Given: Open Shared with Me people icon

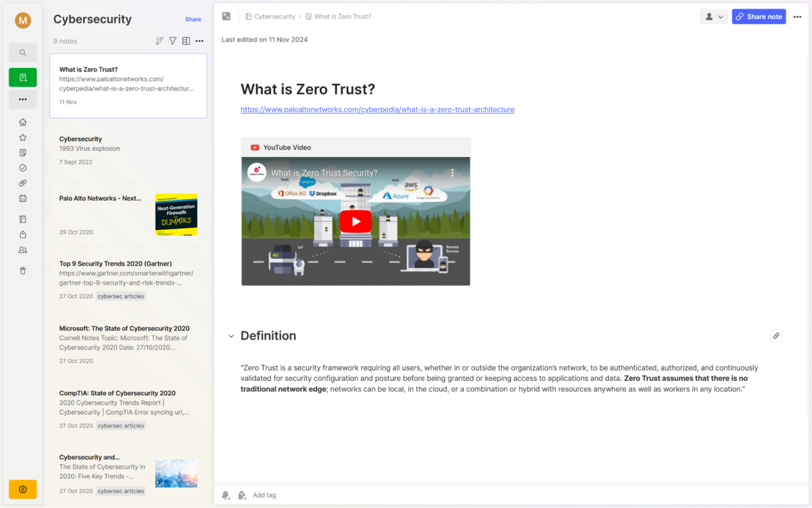Looking at the screenshot, I should (x=23, y=250).
